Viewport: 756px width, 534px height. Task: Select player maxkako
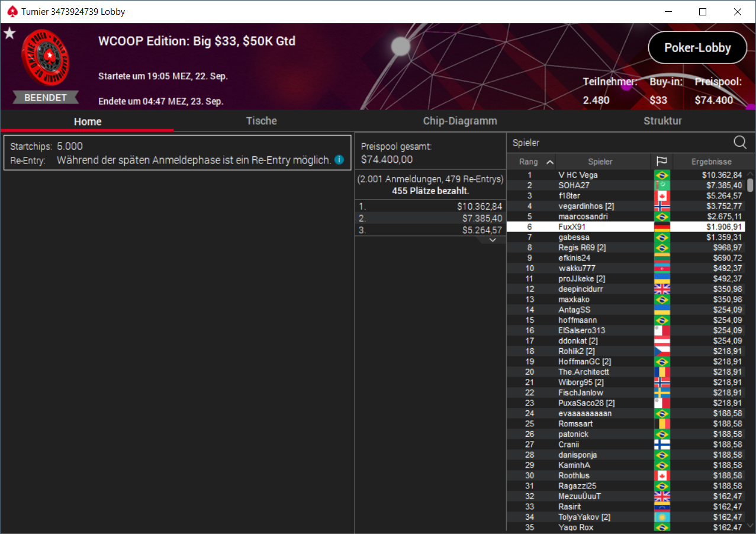coord(574,300)
